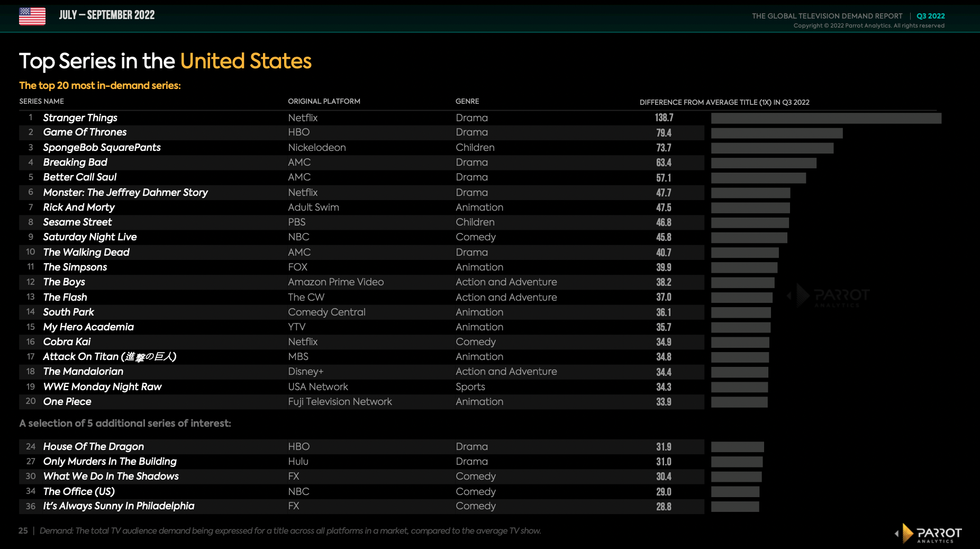Click 'Sports' genre cell
The image size is (980, 549).
point(470,387)
